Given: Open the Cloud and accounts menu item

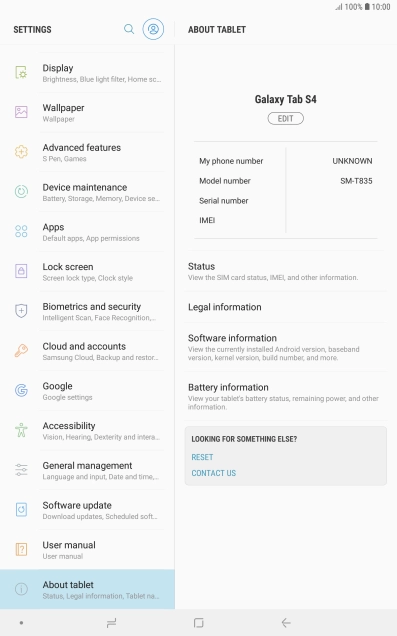Looking at the screenshot, I should pyautogui.click(x=87, y=351).
